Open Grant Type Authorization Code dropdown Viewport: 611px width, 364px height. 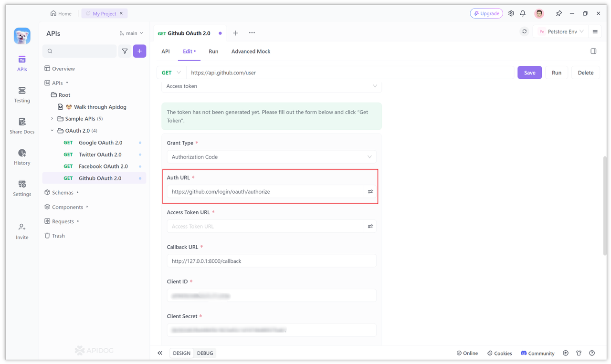(x=272, y=157)
